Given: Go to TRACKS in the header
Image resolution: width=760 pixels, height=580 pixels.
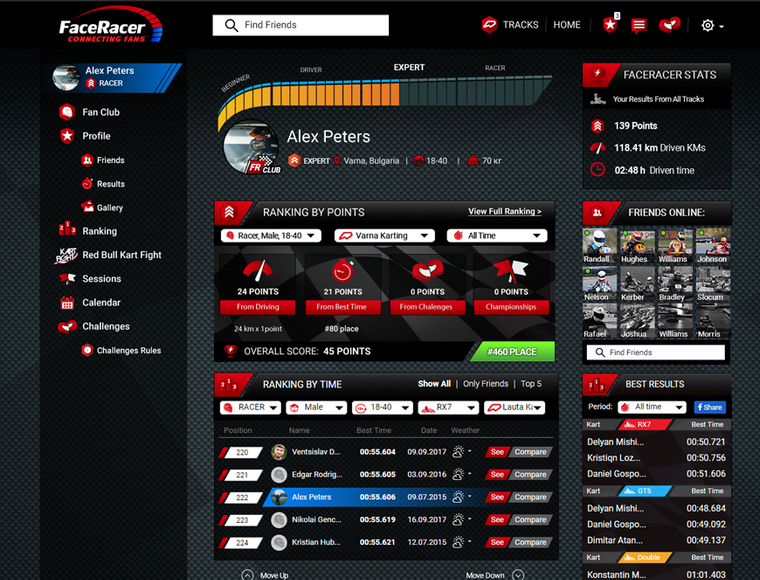Looking at the screenshot, I should (x=521, y=25).
